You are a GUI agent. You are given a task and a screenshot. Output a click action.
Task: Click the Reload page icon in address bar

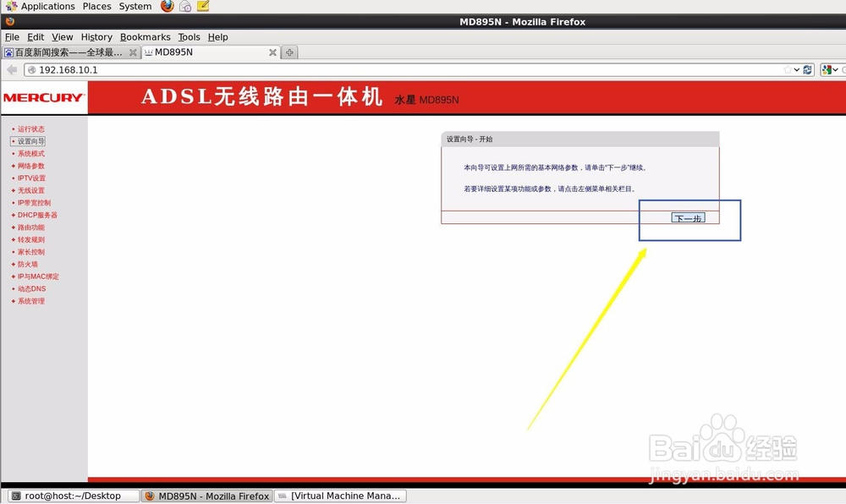[x=808, y=70]
